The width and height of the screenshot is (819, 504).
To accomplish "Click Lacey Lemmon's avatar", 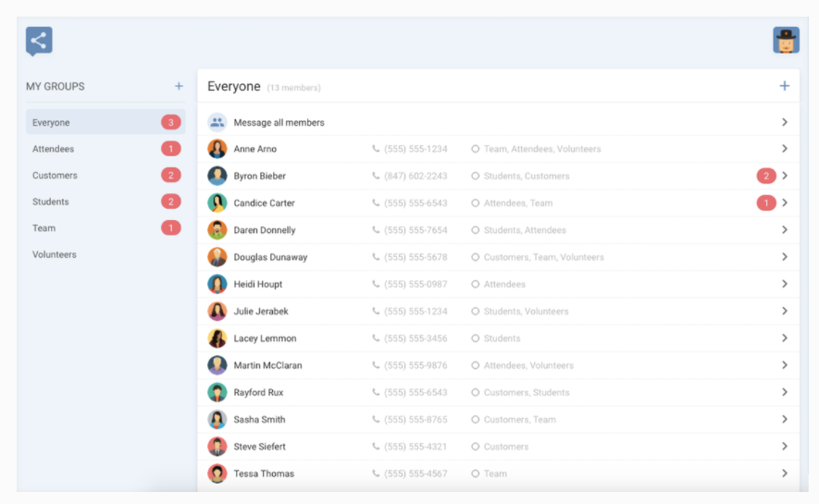I will pyautogui.click(x=217, y=338).
